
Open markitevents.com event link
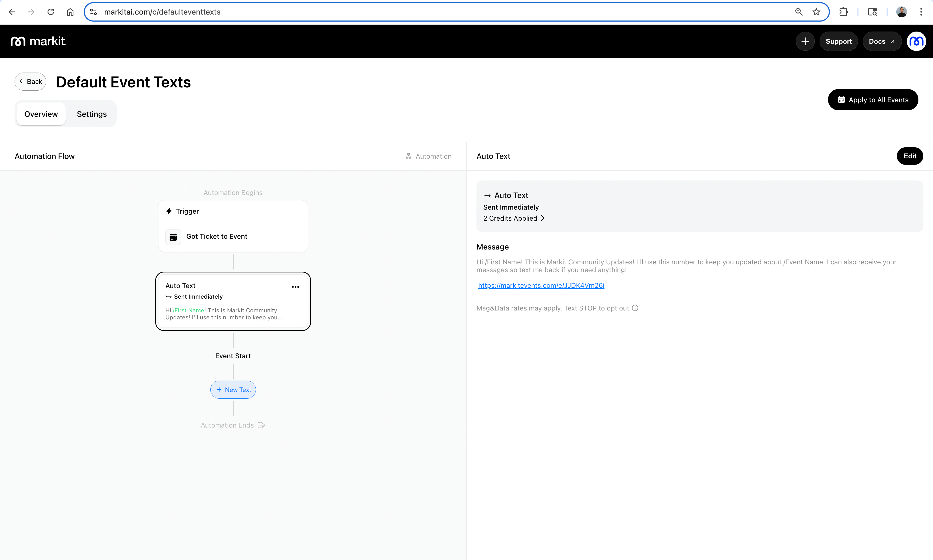click(x=541, y=285)
